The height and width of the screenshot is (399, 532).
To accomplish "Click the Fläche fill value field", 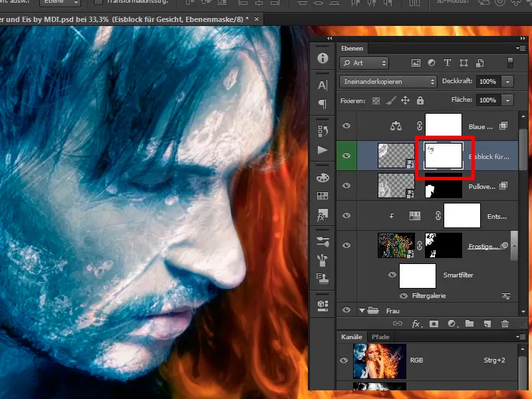I will click(x=488, y=100).
